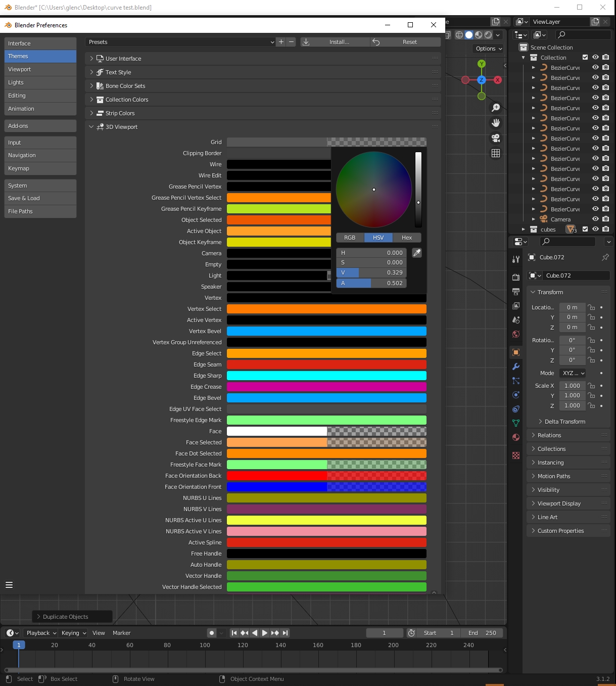
Task: Hide the Collection in viewport
Action: 595,58
